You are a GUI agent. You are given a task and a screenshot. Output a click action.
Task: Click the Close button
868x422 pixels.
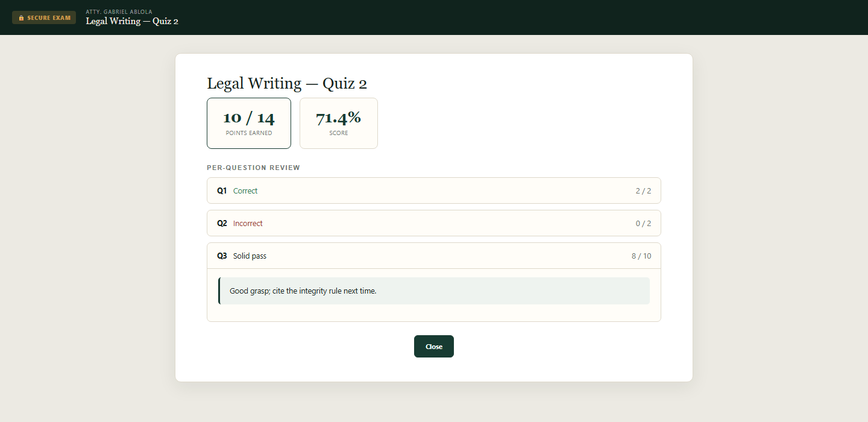tap(434, 347)
